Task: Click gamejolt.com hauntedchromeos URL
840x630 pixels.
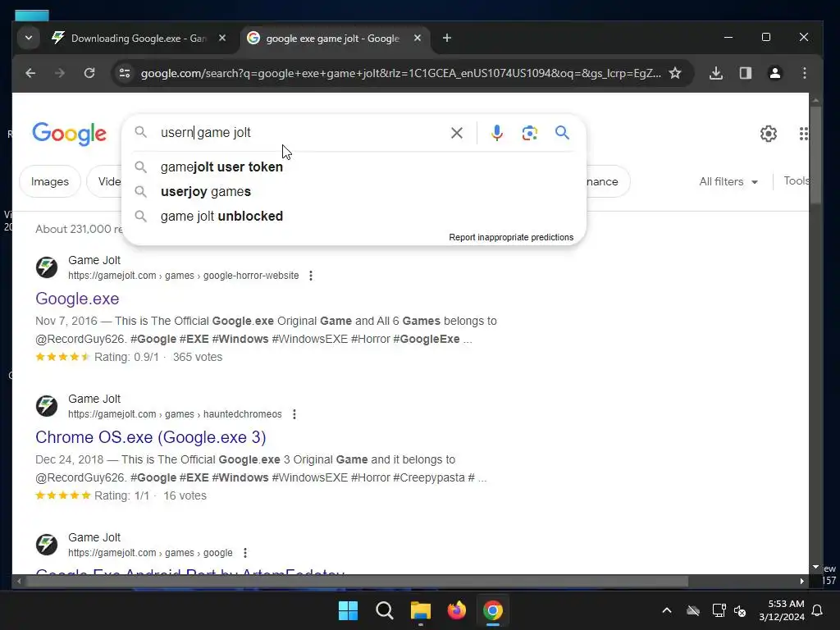Action: [x=175, y=414]
